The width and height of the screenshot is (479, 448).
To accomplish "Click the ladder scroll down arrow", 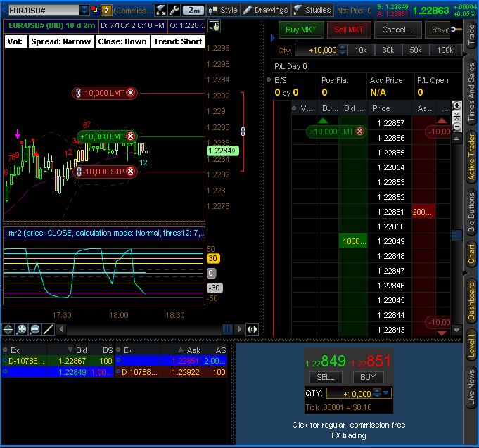I will click(456, 330).
